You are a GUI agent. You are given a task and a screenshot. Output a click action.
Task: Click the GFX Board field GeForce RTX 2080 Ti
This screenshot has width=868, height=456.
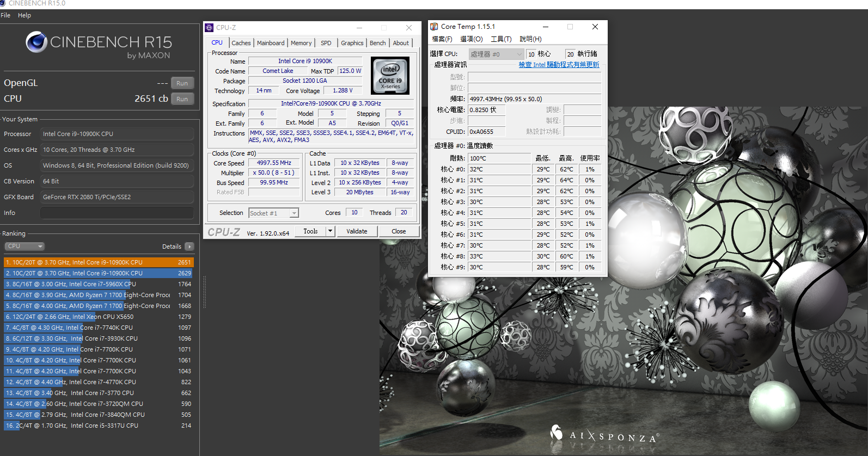tap(117, 197)
